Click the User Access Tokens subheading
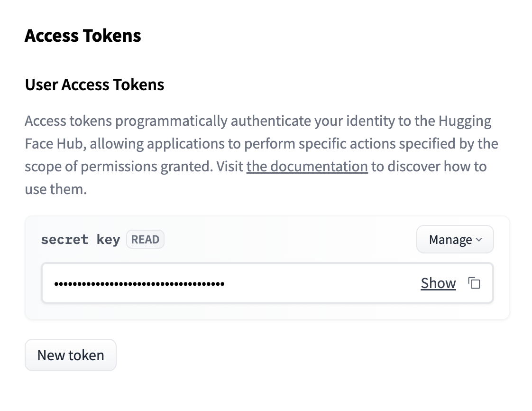Image resolution: width=532 pixels, height=411 pixels. click(95, 84)
